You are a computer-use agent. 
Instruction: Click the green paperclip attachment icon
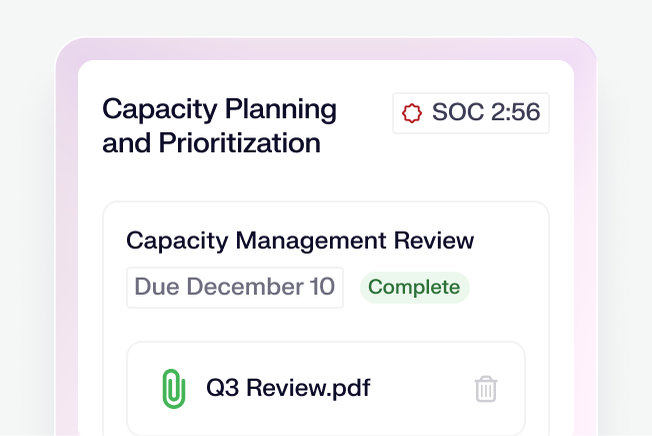click(x=173, y=388)
